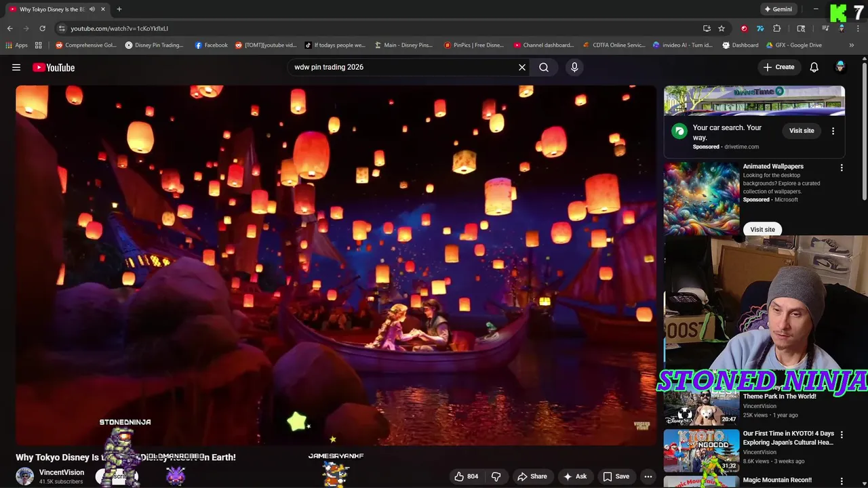868x488 pixels.
Task: Open options for Magic Mountain Recon video
Action: (842, 481)
